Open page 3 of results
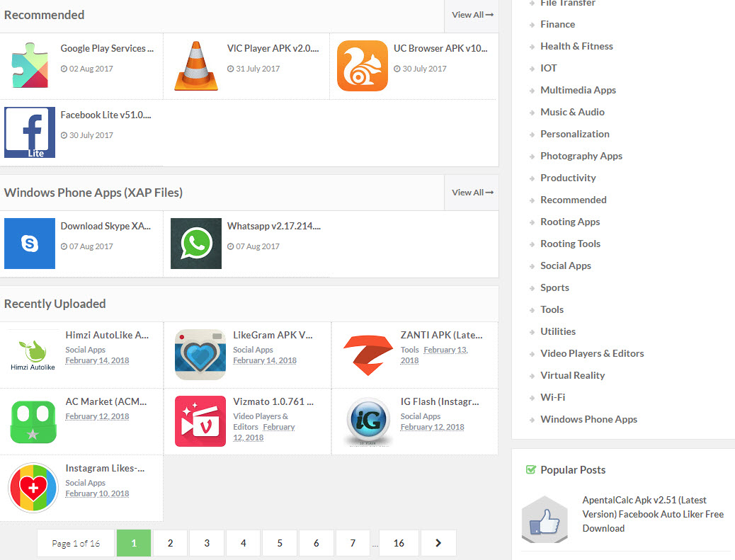Viewport: 735px width, 560px height. point(207,543)
